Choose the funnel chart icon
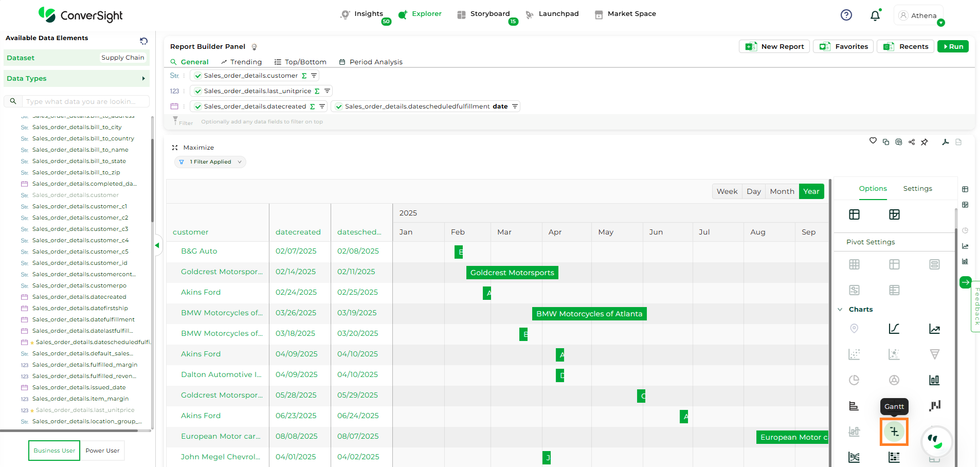Screen dimensions: 980x467 pyautogui.click(x=934, y=354)
